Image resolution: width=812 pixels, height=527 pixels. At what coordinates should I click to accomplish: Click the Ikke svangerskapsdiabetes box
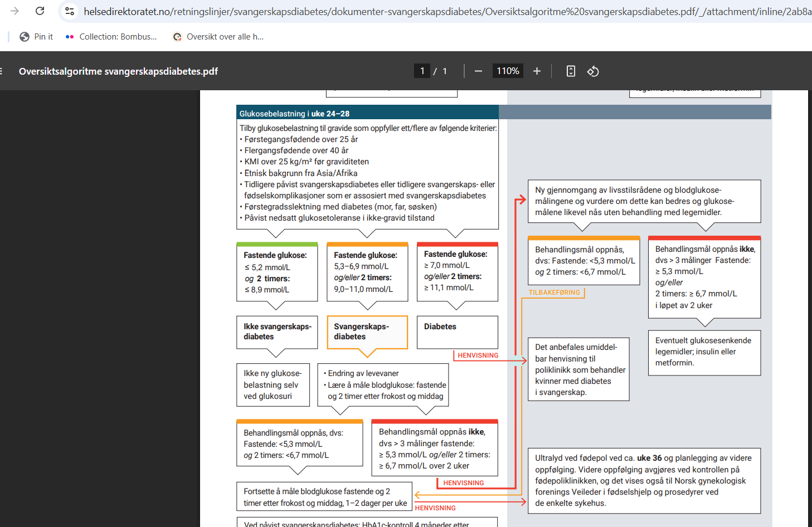277,332
